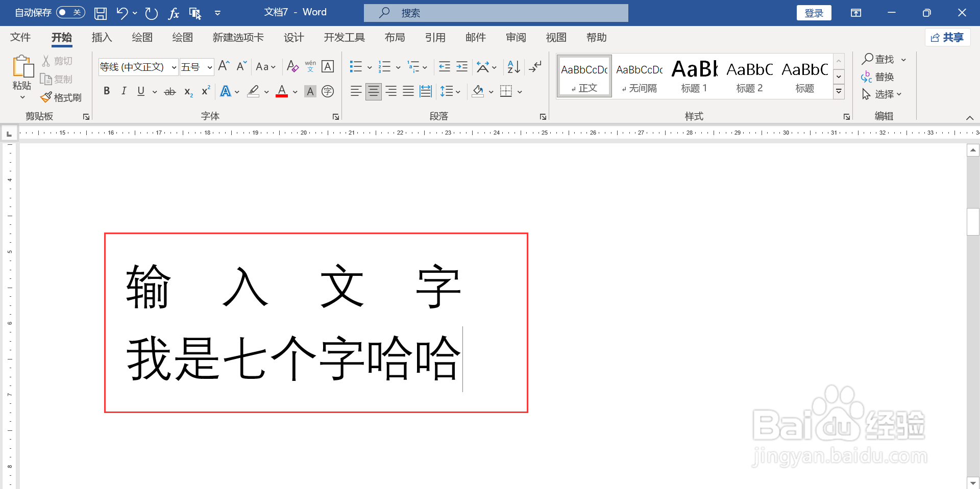Switch to the 审阅 Review tab
The image size is (980, 489).
pyautogui.click(x=516, y=37)
